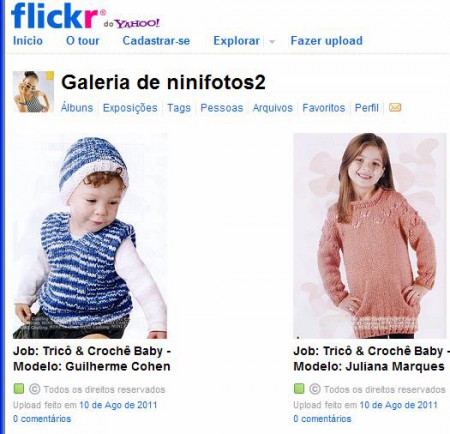Expand the Explorar dropdown arrow

(x=272, y=42)
